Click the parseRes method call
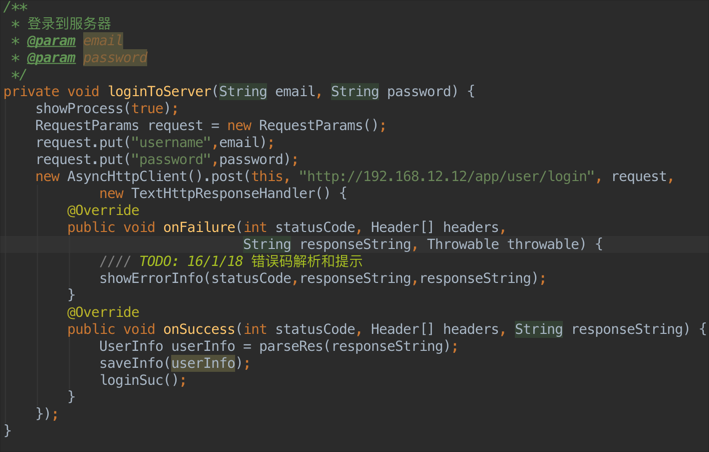This screenshot has width=709, height=452. 291,346
